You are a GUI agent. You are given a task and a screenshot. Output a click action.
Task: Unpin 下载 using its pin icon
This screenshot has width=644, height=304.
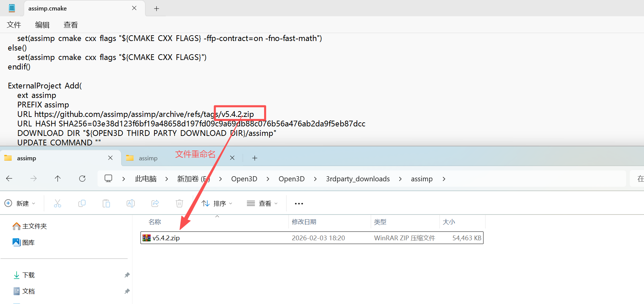coord(127,275)
